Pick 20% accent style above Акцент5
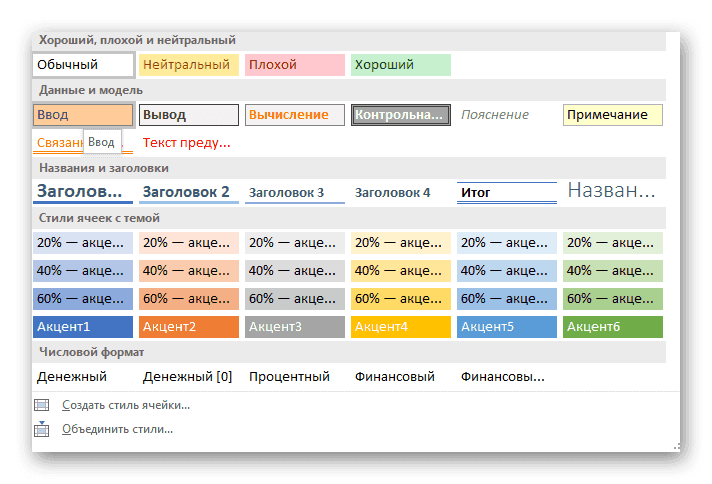Image resolution: width=712 pixels, height=484 pixels. (x=507, y=243)
